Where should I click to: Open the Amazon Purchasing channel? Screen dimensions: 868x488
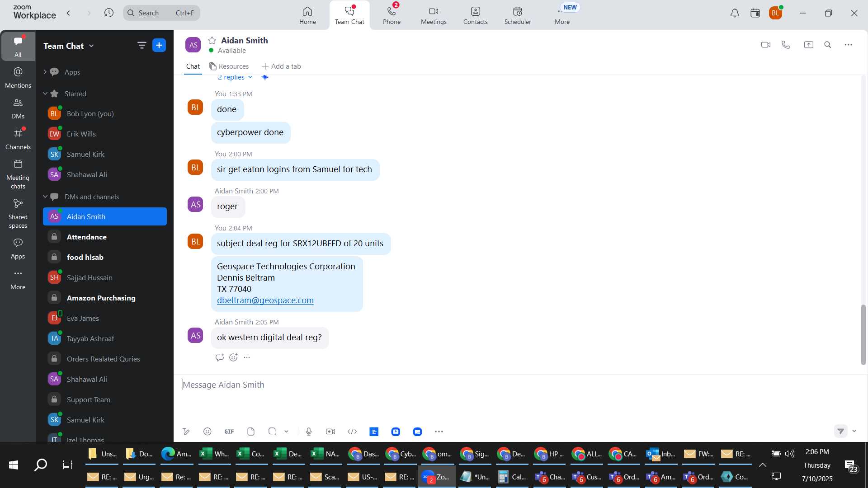(x=104, y=298)
